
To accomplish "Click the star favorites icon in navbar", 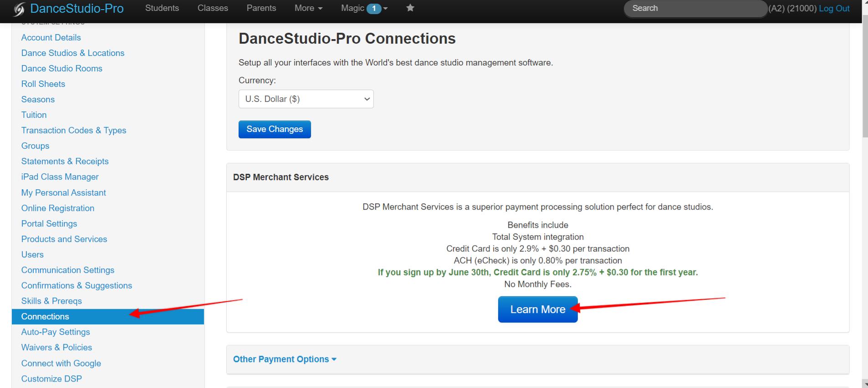I will [x=410, y=8].
